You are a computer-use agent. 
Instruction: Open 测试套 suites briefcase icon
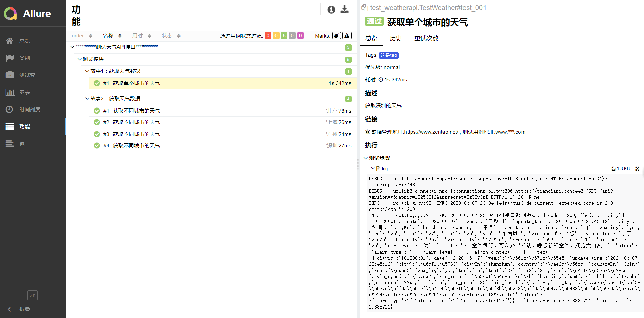[x=10, y=75]
